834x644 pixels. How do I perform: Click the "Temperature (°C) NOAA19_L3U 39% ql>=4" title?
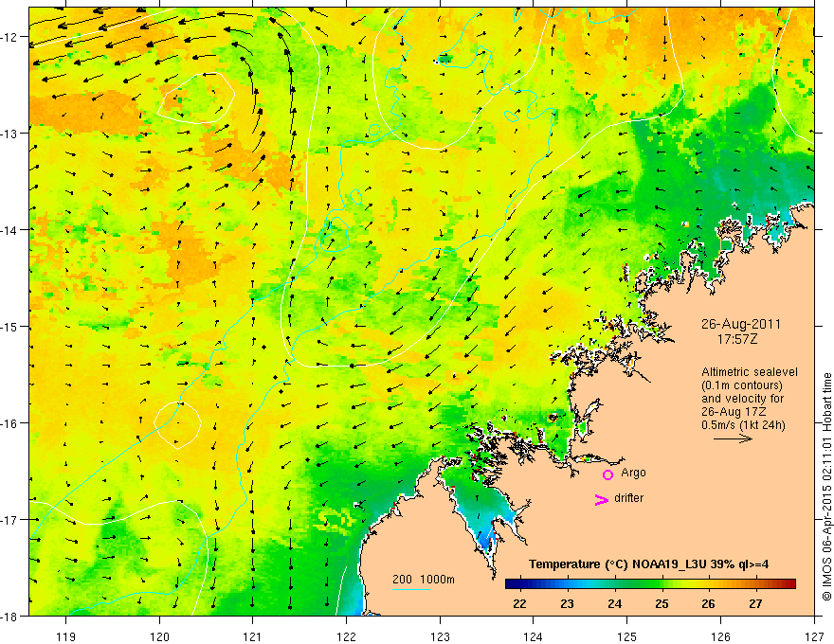pos(648,564)
